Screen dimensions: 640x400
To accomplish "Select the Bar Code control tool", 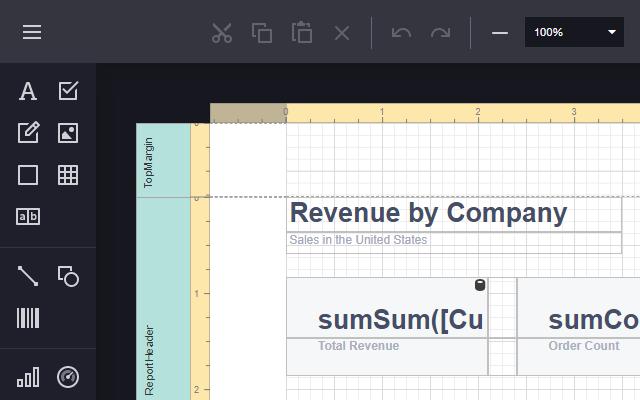I will pos(28,318).
